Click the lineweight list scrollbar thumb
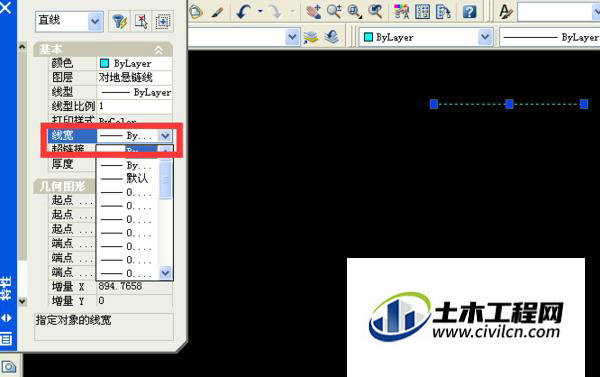Screen dimensions: 600x377 point(165,179)
